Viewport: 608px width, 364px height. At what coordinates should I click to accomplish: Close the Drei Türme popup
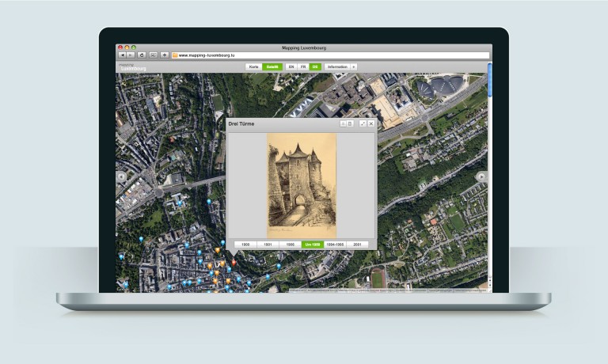click(371, 123)
